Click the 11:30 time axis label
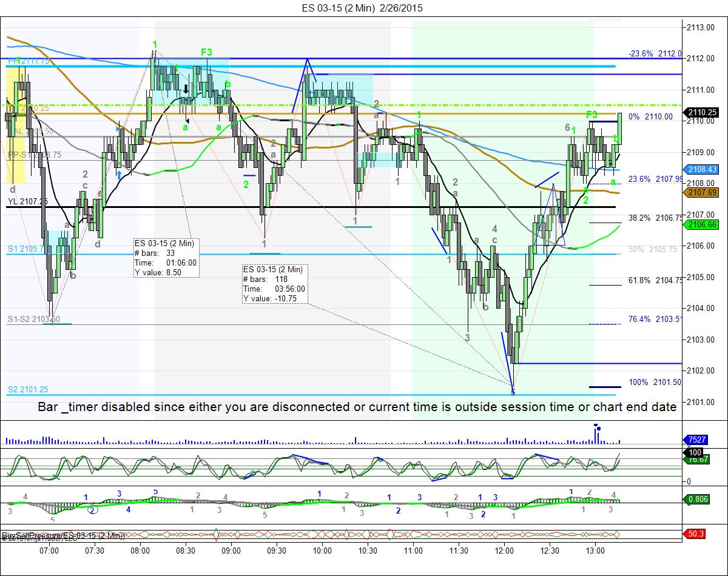 tap(459, 550)
